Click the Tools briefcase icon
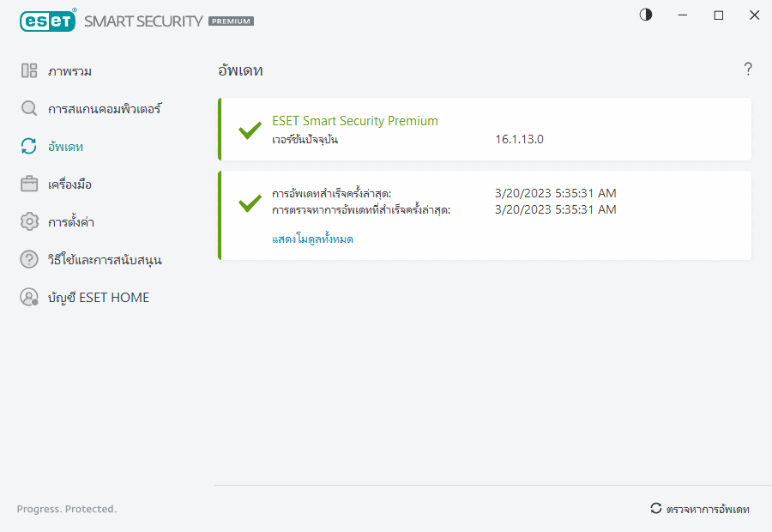772x532 pixels. tap(29, 184)
